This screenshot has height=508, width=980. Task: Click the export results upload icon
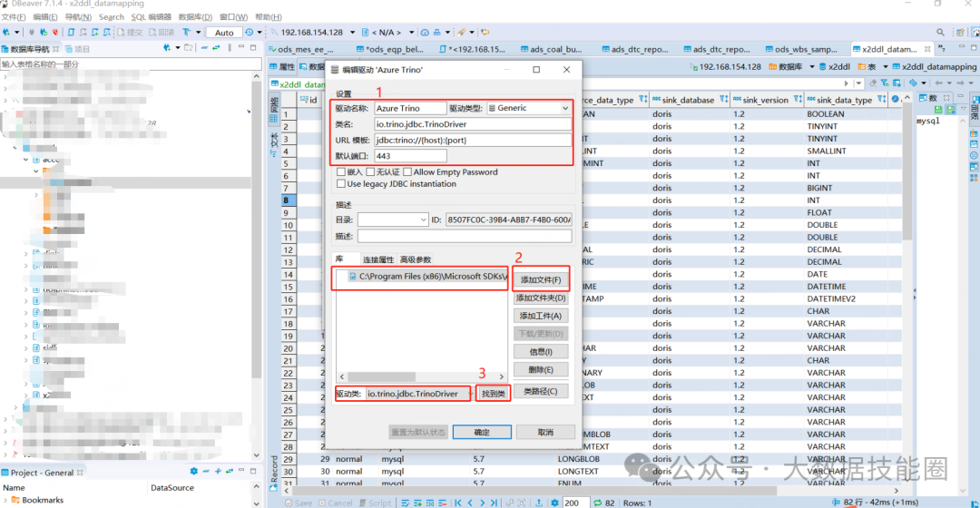(x=539, y=503)
